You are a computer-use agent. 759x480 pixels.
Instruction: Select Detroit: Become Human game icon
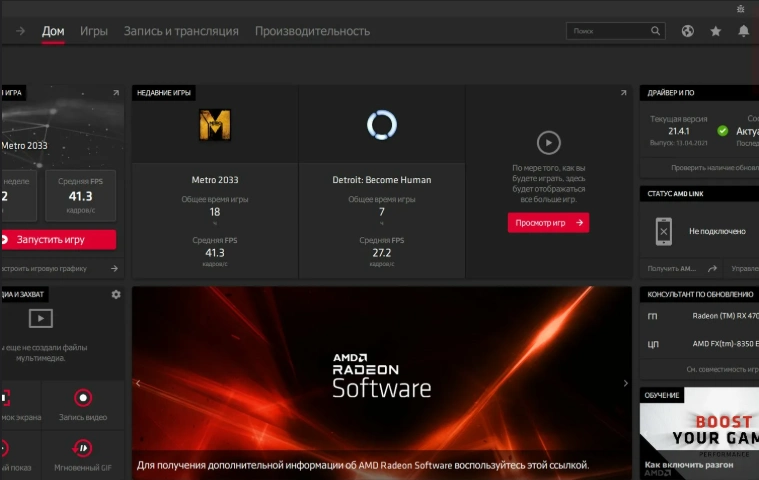(382, 125)
